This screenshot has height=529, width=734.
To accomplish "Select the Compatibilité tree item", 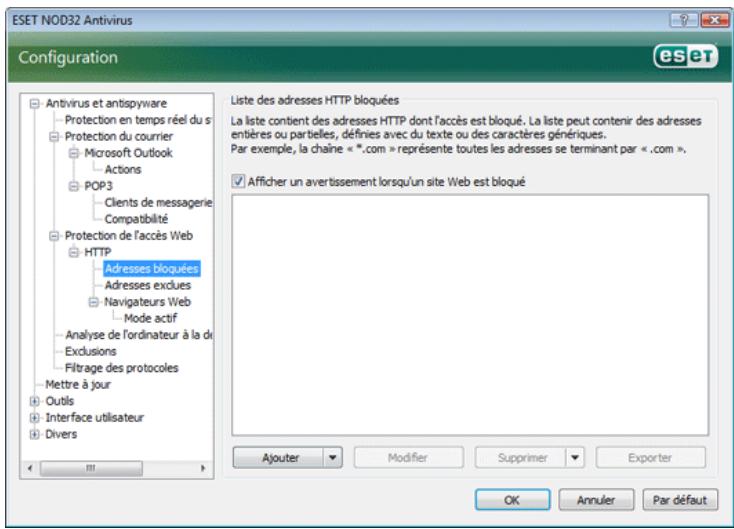I will (x=136, y=219).
